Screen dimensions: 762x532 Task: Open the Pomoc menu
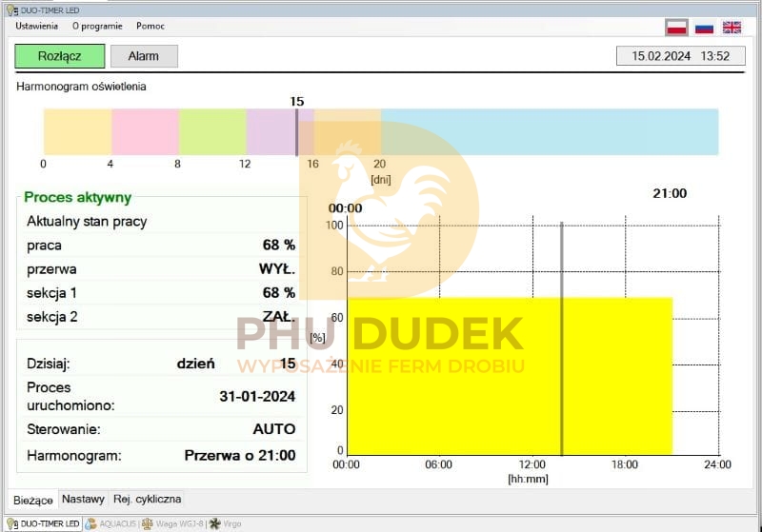[150, 26]
